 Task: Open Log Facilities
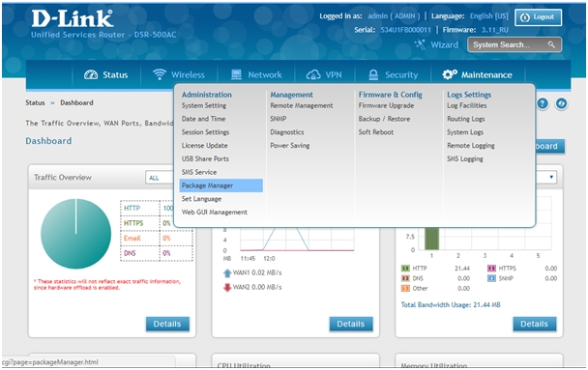[x=467, y=105]
